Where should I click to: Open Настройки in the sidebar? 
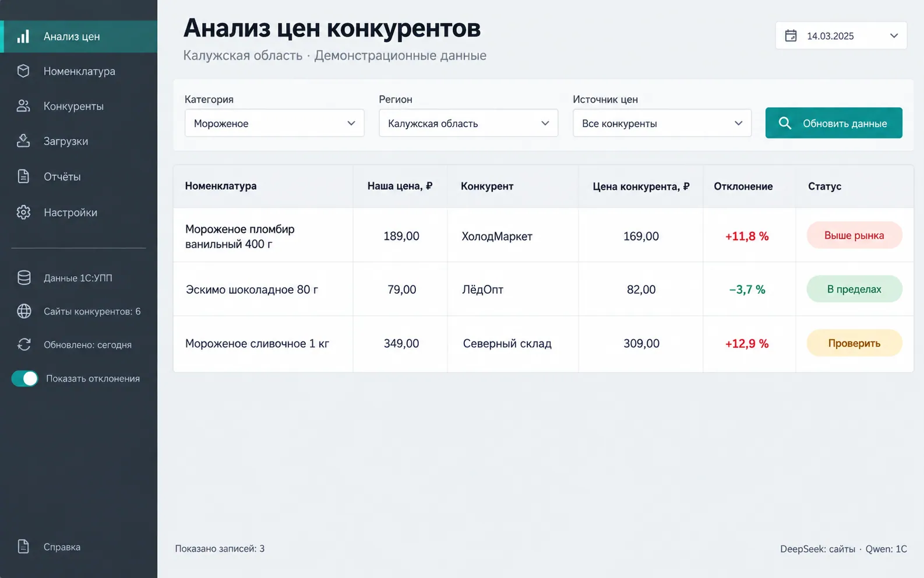tap(79, 212)
